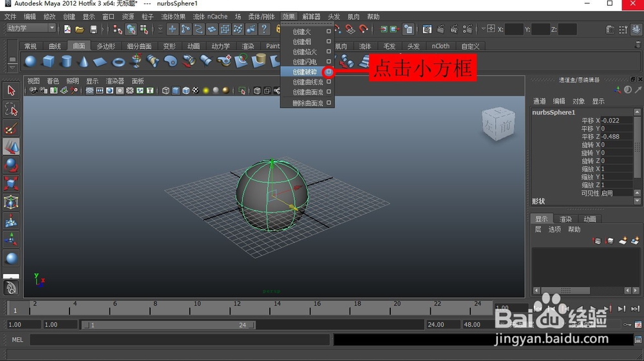Create a NURBS torus from shelf
Viewport: 644px width, 361px height.
(118, 62)
